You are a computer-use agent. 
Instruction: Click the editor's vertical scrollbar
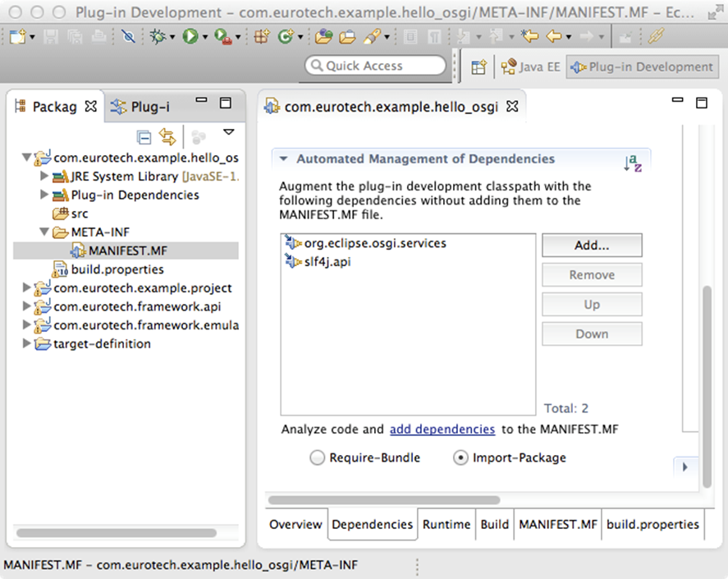[707, 387]
